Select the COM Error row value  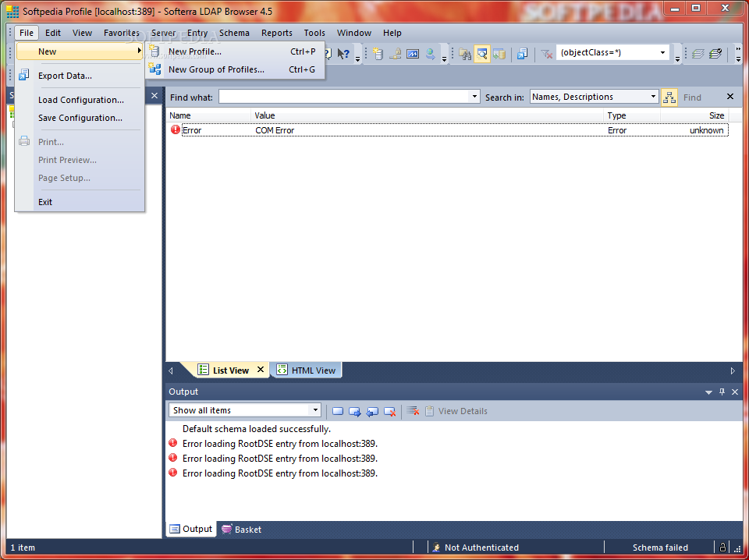click(275, 130)
